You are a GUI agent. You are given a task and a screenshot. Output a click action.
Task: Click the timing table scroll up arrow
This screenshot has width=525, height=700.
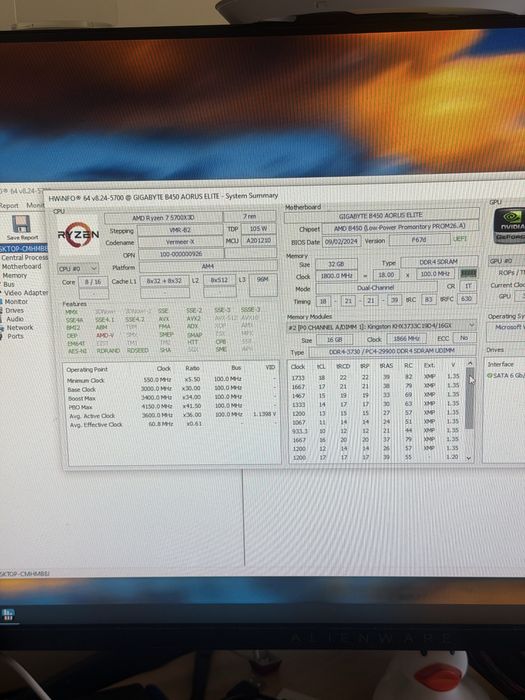(x=469, y=364)
